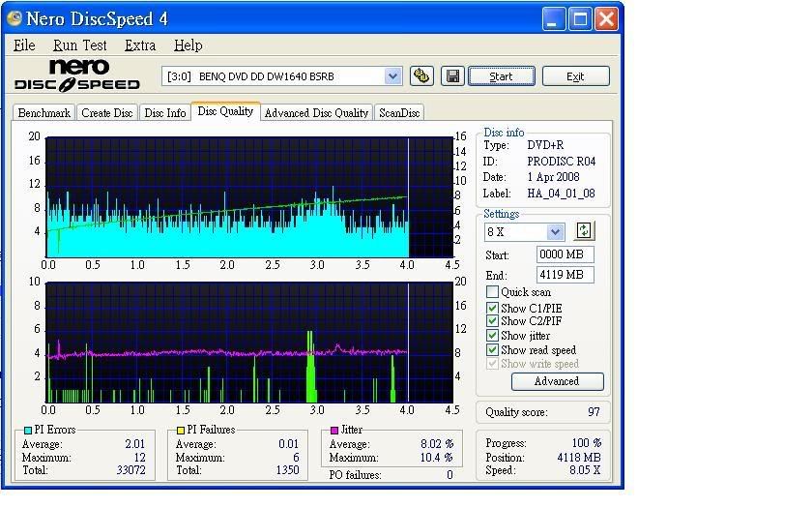
Task: Minimize the Nero DiscSpeed window
Action: point(554,19)
